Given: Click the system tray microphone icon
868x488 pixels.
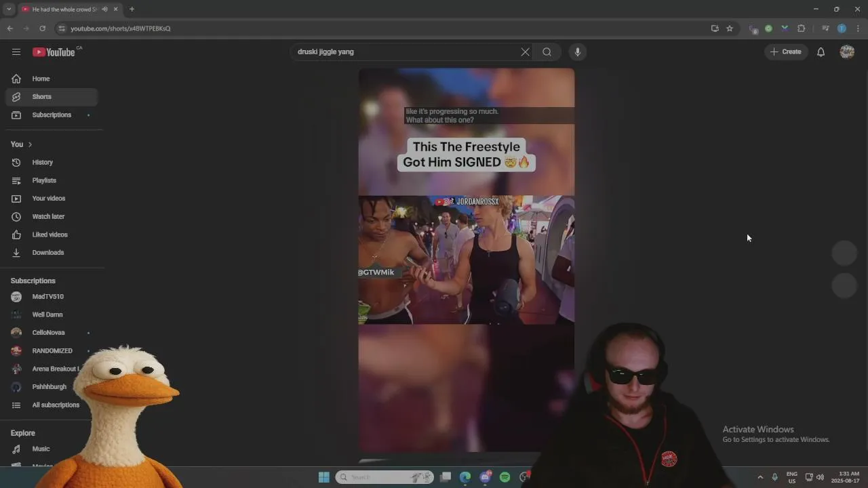Looking at the screenshot, I should point(774,477).
